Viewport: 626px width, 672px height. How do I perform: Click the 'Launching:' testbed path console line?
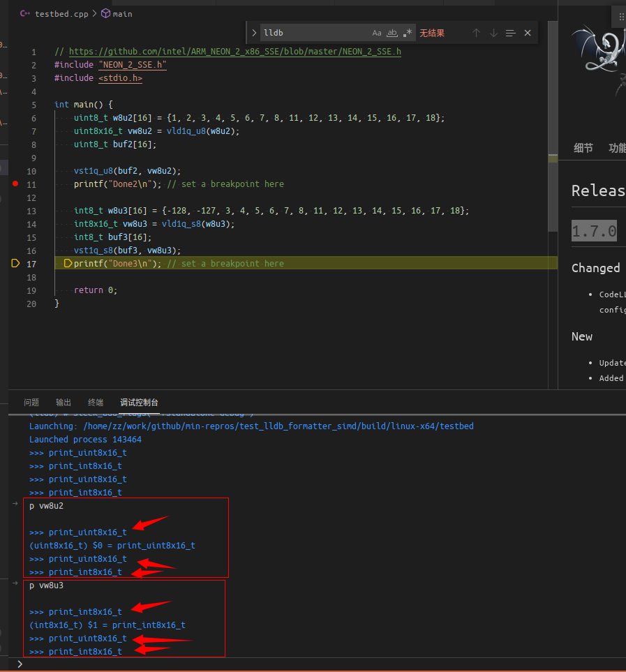(251, 426)
